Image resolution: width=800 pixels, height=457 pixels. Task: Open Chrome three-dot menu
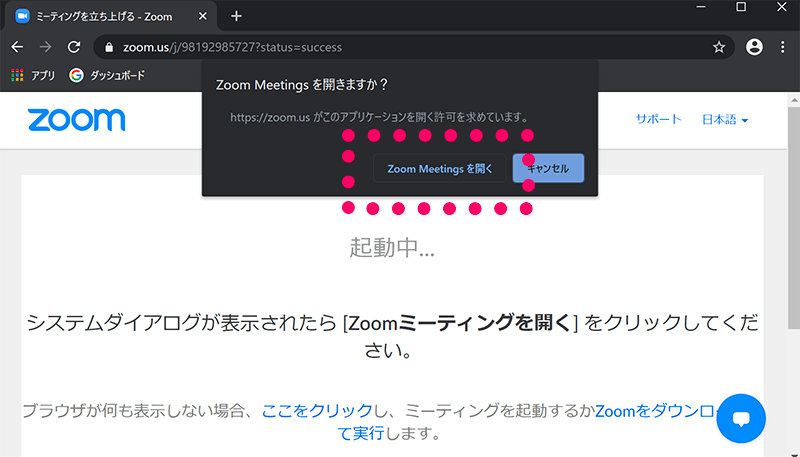(x=783, y=47)
